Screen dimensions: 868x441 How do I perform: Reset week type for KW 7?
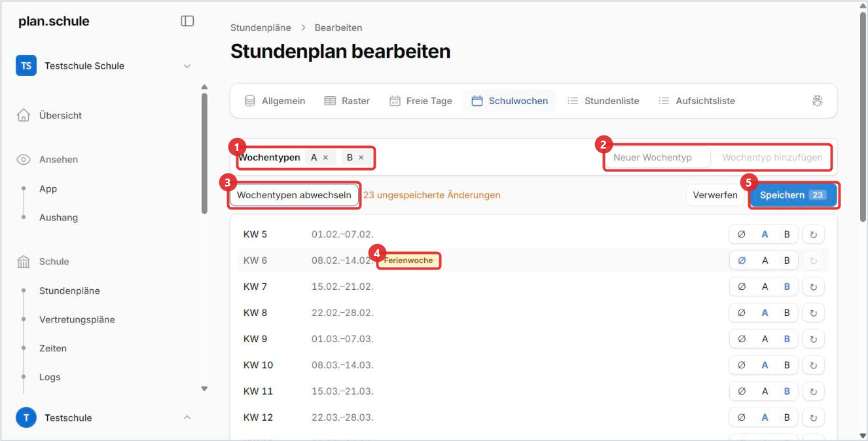tap(814, 287)
